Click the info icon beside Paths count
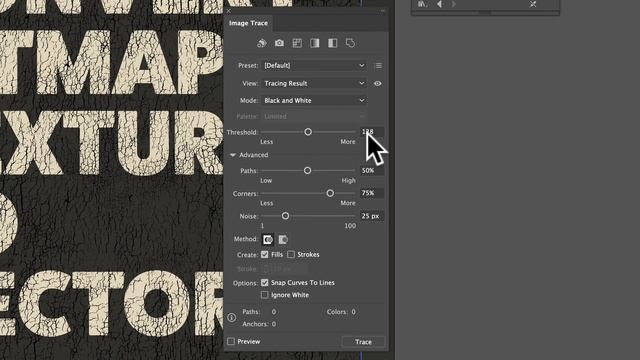Viewport: 640px width, 360px height. click(232, 318)
